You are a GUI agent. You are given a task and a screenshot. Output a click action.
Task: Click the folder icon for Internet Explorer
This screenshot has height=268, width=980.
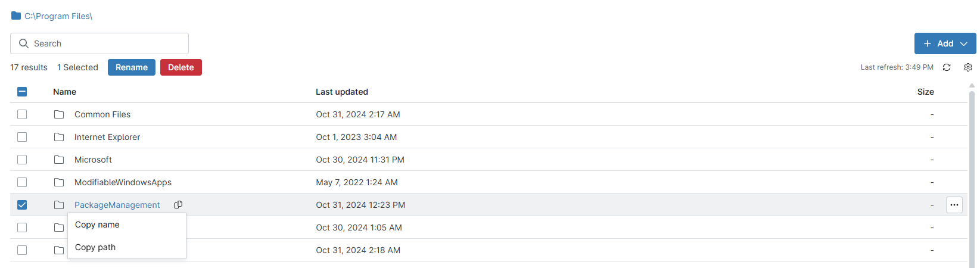point(59,137)
